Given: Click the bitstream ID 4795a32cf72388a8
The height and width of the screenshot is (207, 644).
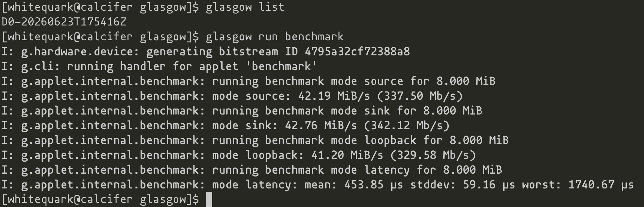Looking at the screenshot, I should point(357,51).
